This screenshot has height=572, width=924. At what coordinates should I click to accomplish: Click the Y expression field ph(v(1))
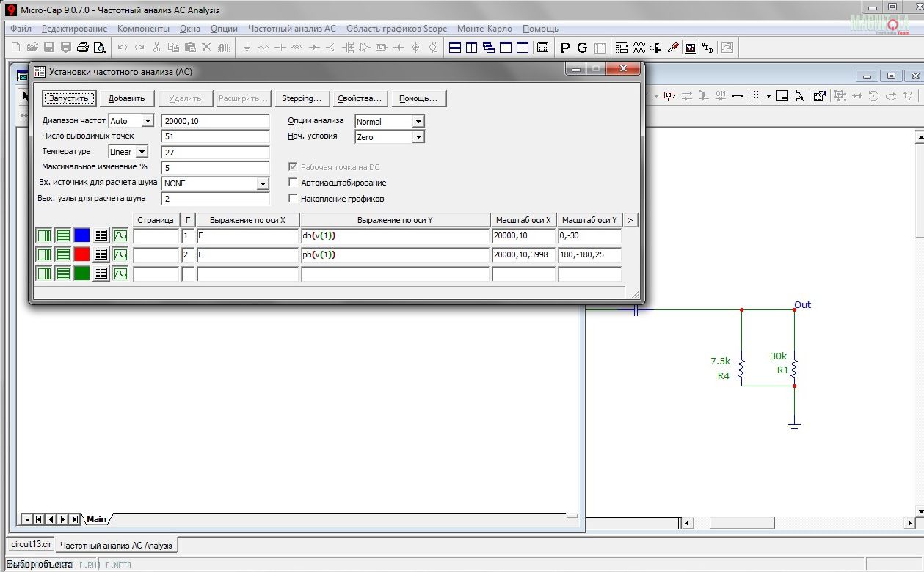[395, 254]
